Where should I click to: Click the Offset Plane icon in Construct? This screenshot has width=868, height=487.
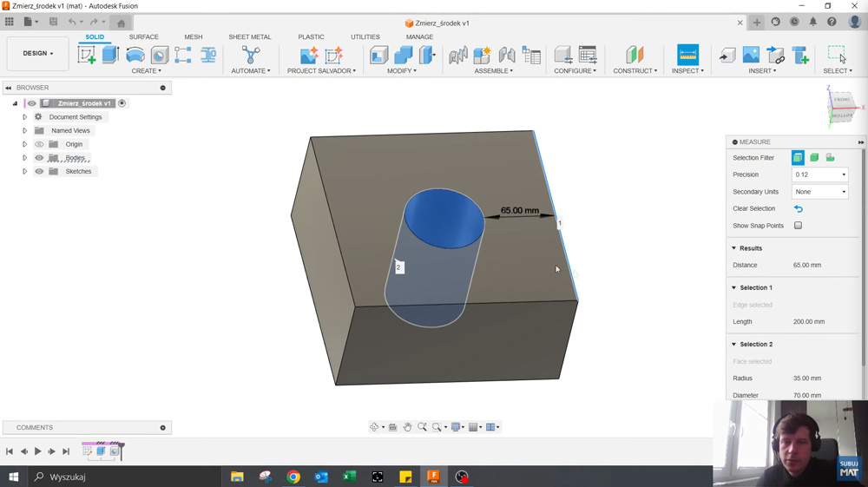pos(635,55)
